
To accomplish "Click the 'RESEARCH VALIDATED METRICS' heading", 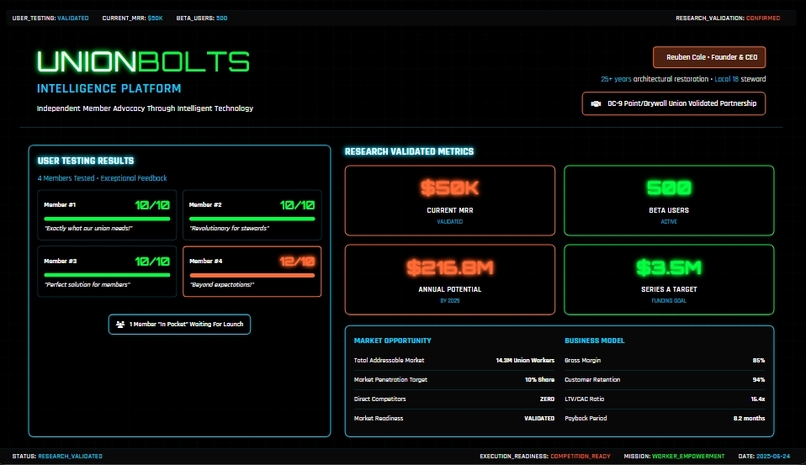I will 409,152.
